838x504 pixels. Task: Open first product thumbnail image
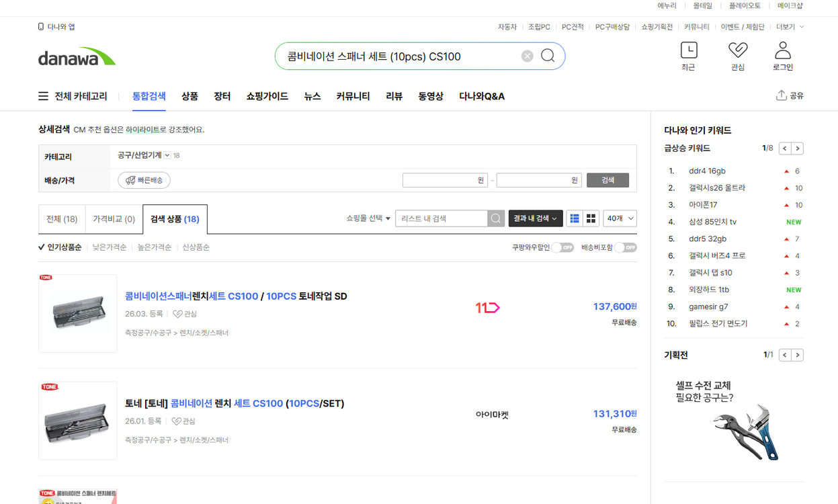tap(78, 313)
